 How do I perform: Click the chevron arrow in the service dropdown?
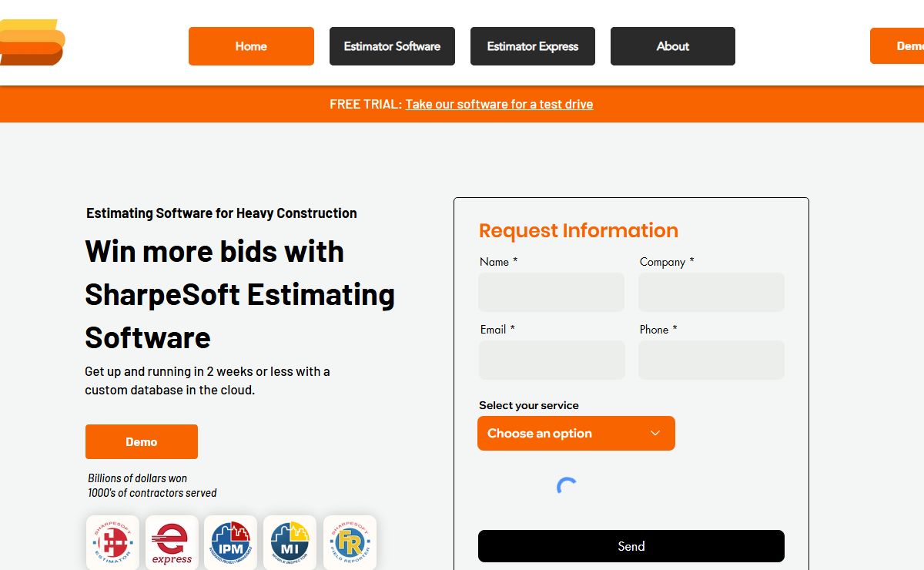pos(655,433)
